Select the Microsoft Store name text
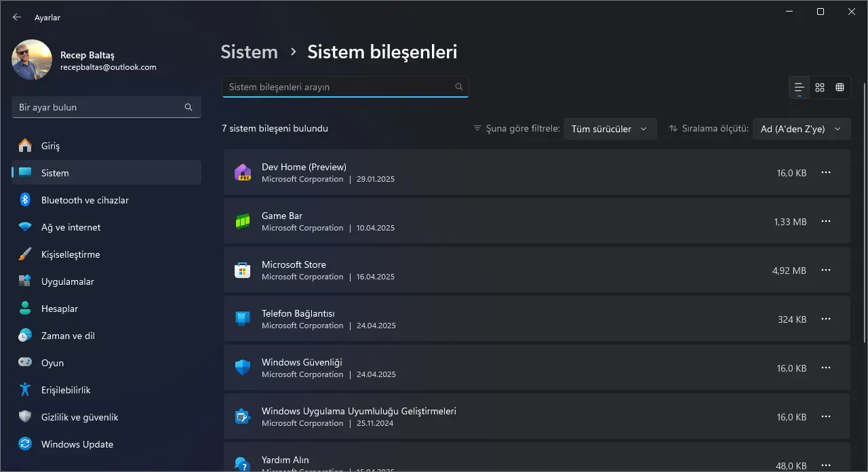 [294, 264]
